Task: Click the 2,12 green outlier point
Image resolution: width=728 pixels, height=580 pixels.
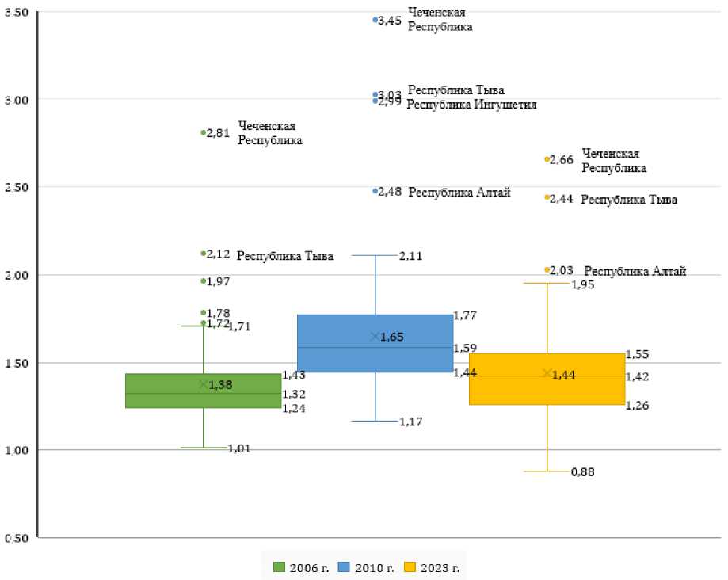Action: [204, 254]
